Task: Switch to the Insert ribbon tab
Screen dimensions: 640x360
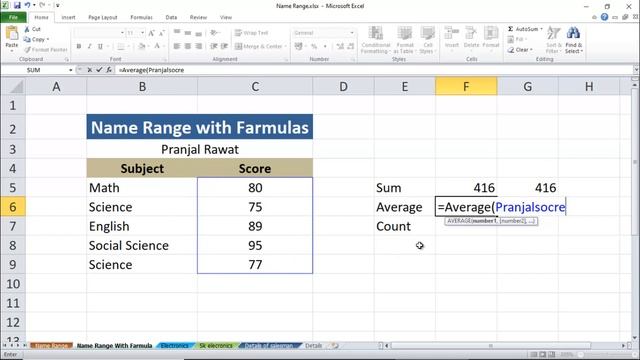Action: [68, 18]
